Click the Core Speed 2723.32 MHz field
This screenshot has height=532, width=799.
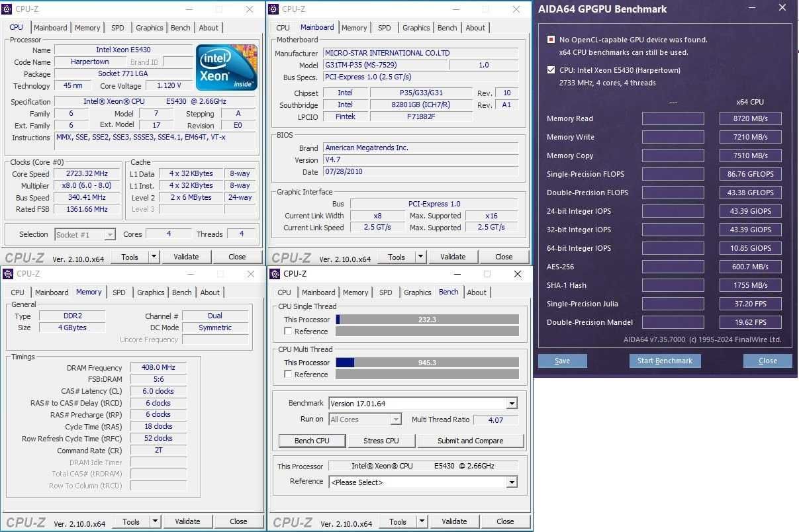pos(87,174)
